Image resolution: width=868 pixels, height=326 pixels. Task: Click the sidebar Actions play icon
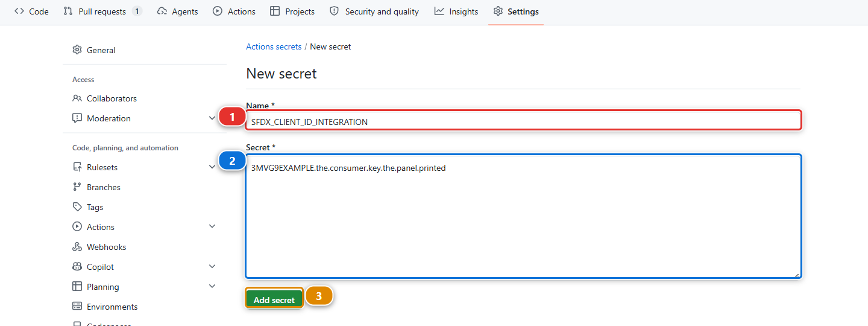(77, 227)
